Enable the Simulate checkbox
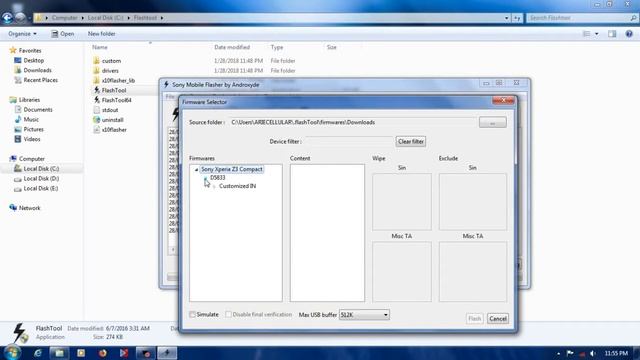The height and width of the screenshot is (360, 640). tap(192, 314)
